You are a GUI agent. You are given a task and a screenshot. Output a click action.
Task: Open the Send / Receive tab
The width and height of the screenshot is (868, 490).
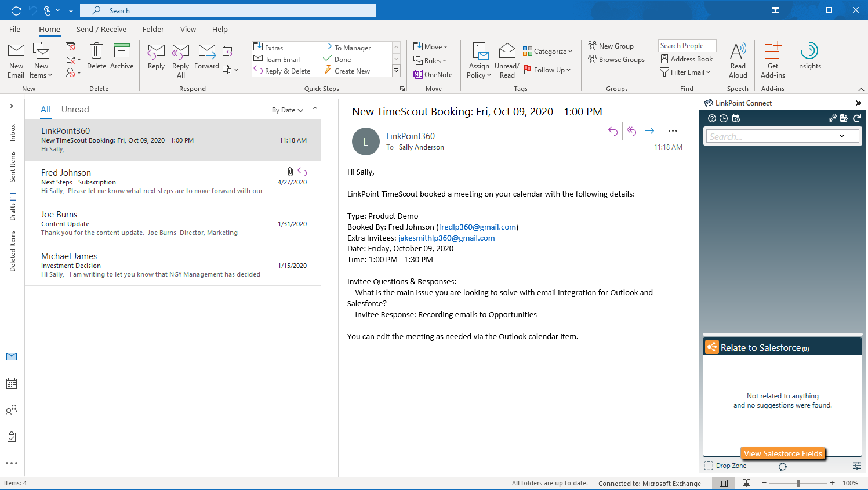[x=101, y=29]
